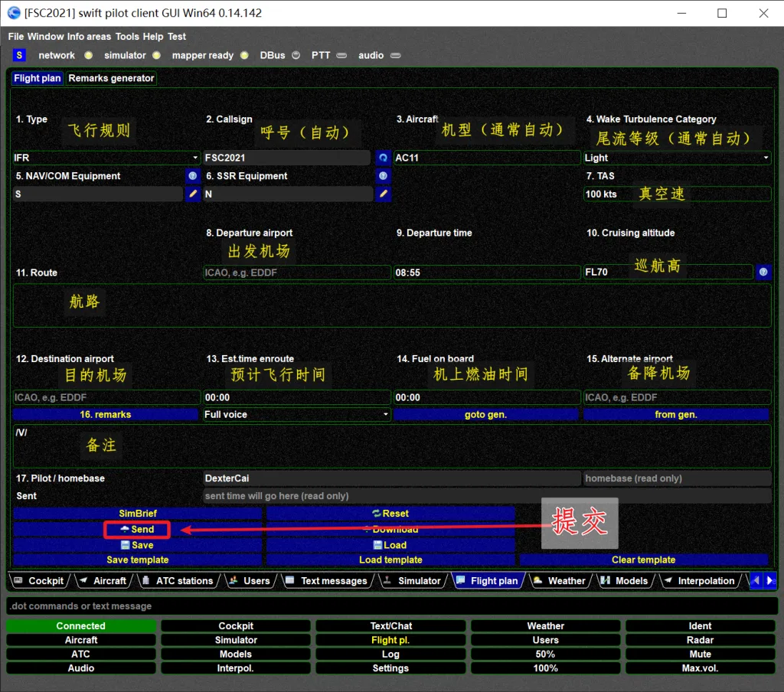Viewport: 784px width, 692px height.
Task: Click the PTT indicator
Action: [341, 56]
